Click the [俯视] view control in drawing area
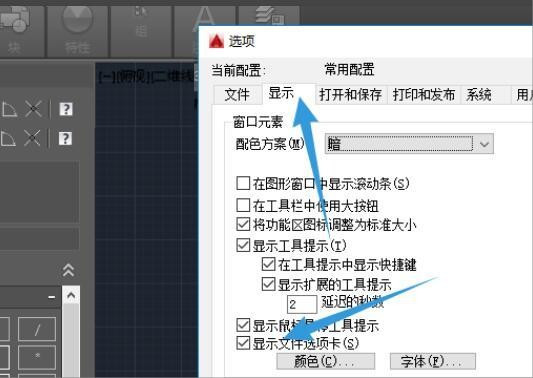533x378 pixels. (x=133, y=77)
